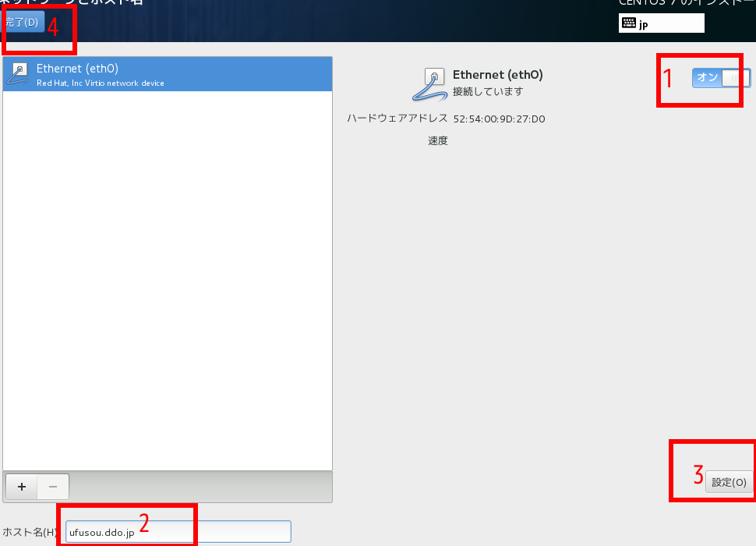Click the 接続しています connection status text
This screenshot has width=756, height=546.
click(488, 91)
